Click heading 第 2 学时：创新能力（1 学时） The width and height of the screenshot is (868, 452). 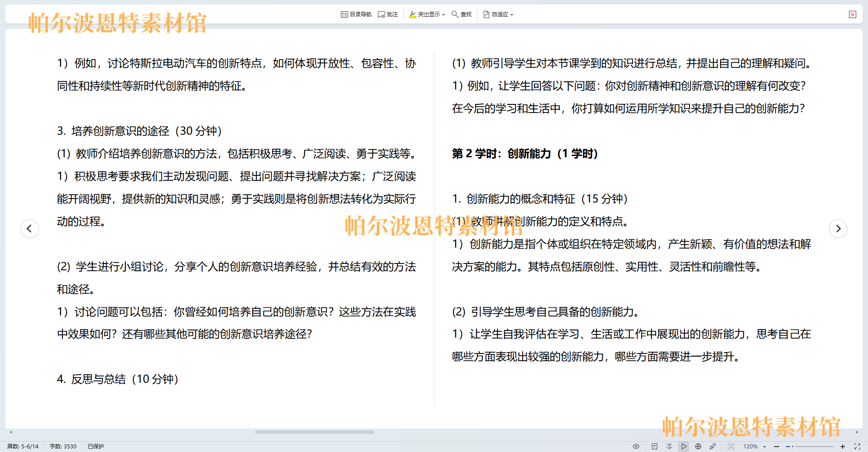tap(525, 154)
